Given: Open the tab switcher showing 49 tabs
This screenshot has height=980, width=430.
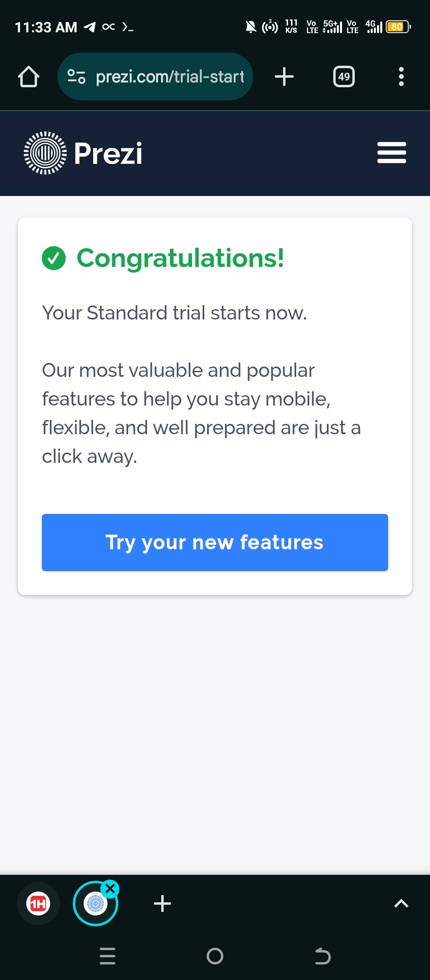Looking at the screenshot, I should [x=344, y=76].
